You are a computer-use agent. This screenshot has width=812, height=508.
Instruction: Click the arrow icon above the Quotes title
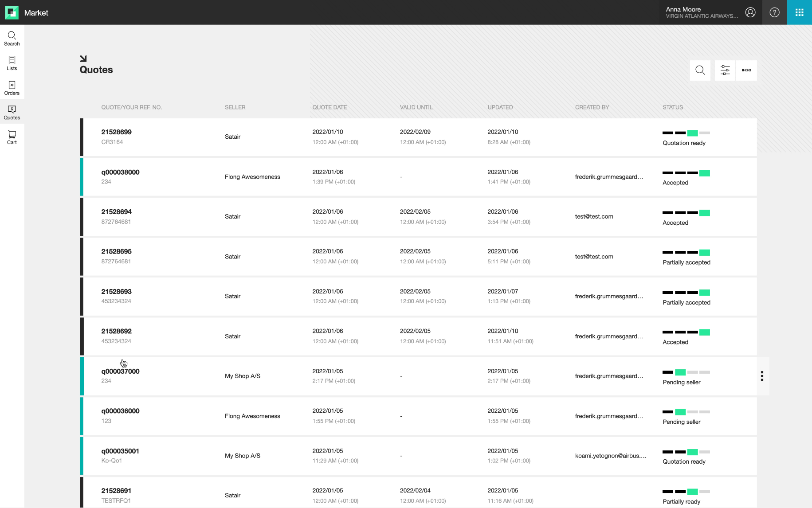coord(83,59)
